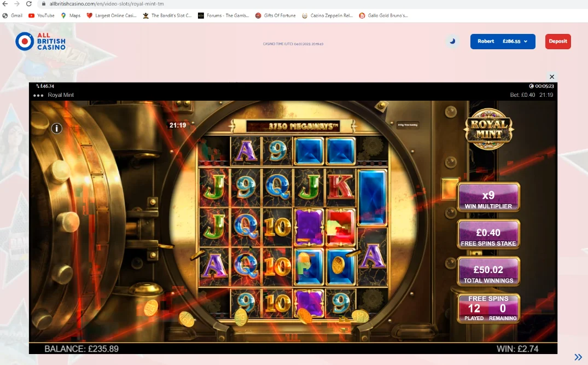
Task: Toggle dark mode moon icon
Action: [x=453, y=41]
